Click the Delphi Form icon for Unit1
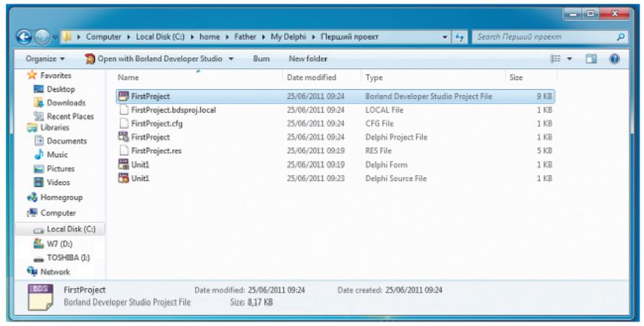The image size is (644, 326). [123, 164]
